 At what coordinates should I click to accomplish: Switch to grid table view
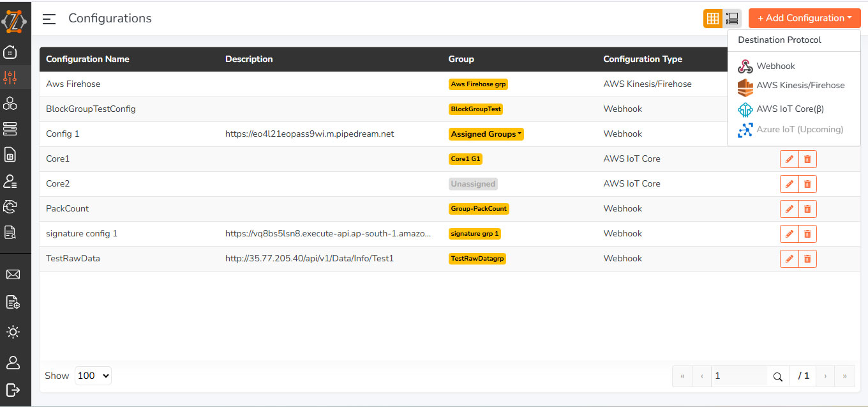pos(712,19)
